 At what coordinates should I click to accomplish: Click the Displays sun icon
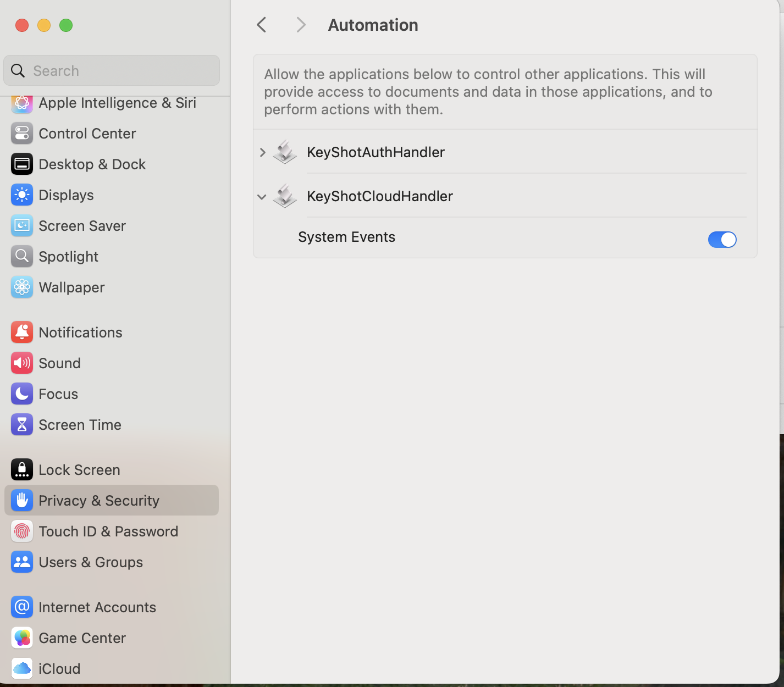tap(22, 195)
